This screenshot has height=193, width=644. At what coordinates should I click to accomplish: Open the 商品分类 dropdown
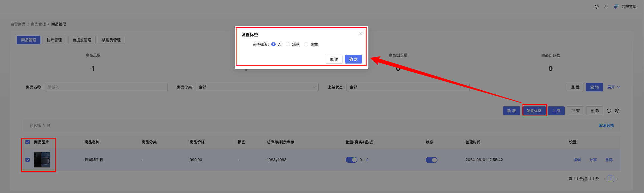click(x=257, y=87)
